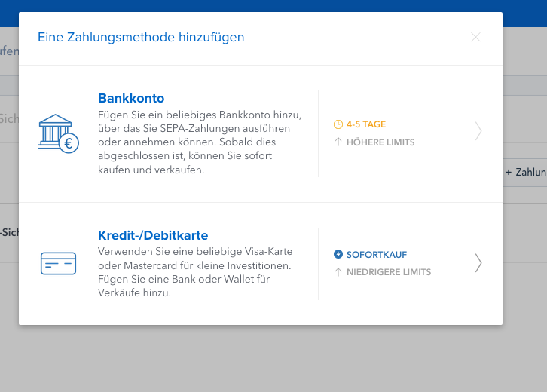Click the Bankkonto SEPA description text
The height and width of the screenshot is (392, 547).
point(200,142)
